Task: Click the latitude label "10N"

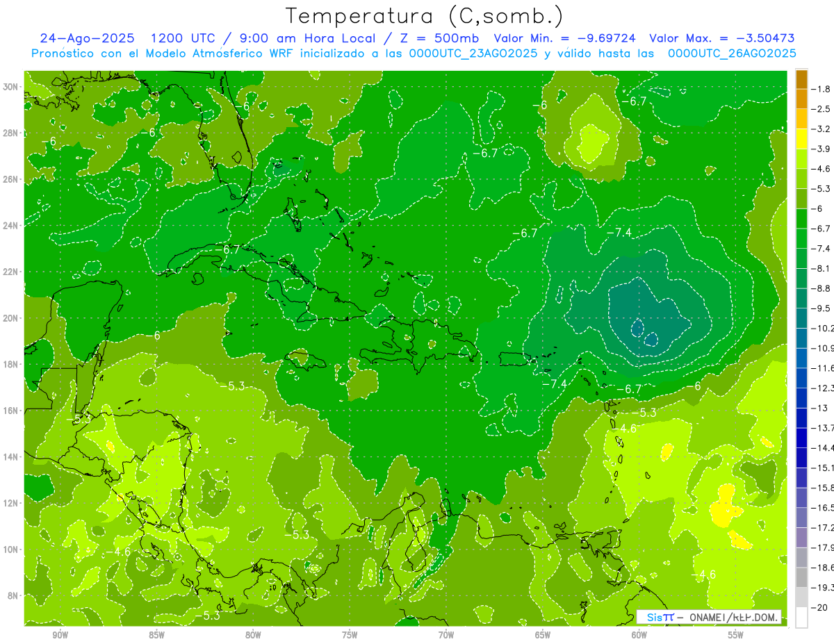Action: click(10, 549)
